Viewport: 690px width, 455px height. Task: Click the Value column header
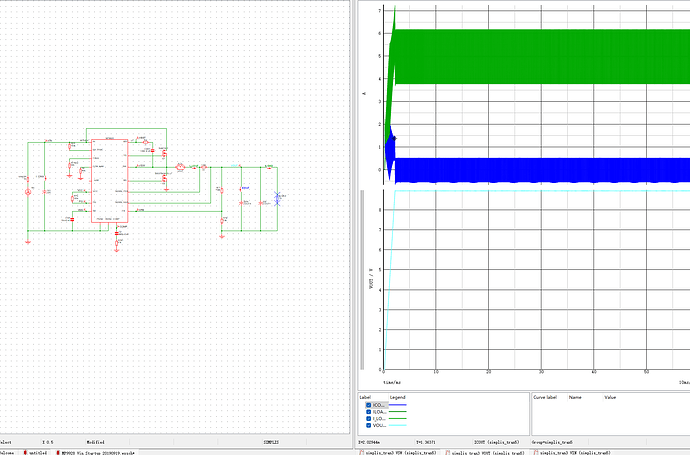610,396
